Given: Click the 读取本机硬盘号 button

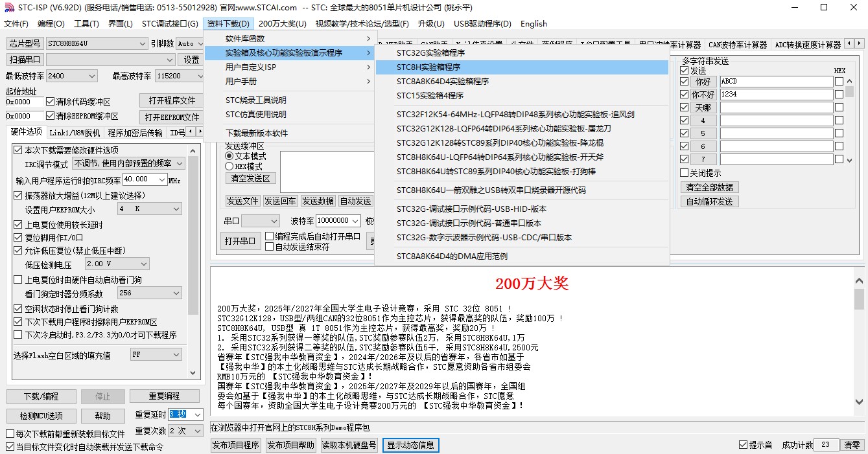Looking at the screenshot, I should coord(349,445).
